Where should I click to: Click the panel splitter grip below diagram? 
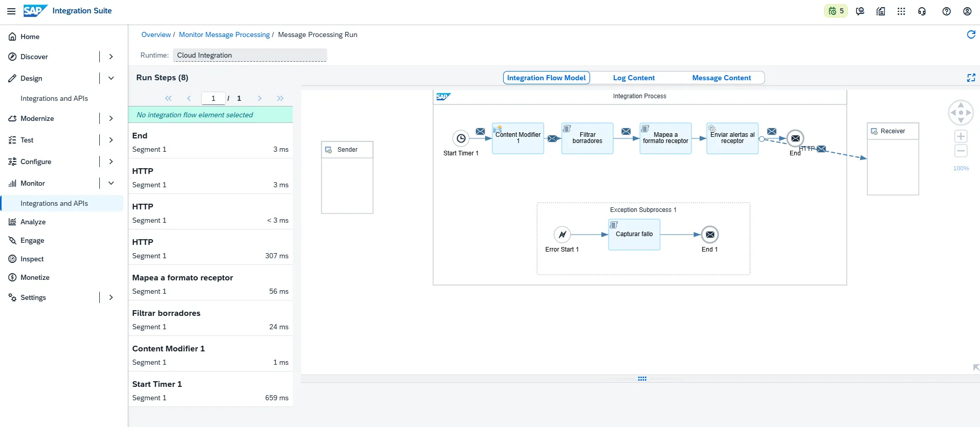(642, 379)
